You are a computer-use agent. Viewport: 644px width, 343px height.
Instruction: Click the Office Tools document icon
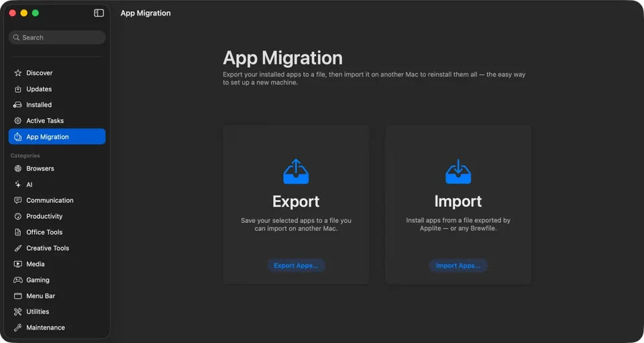[17, 232]
